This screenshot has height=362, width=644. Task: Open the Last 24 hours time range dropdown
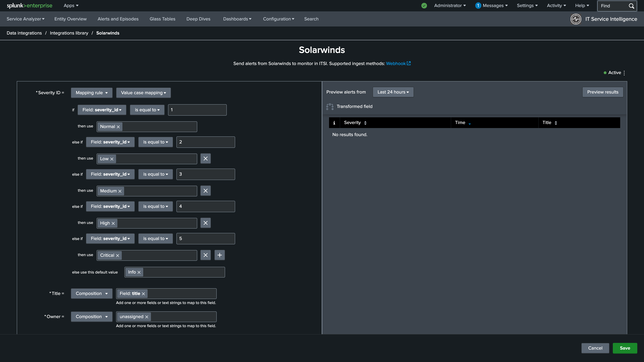click(x=393, y=92)
